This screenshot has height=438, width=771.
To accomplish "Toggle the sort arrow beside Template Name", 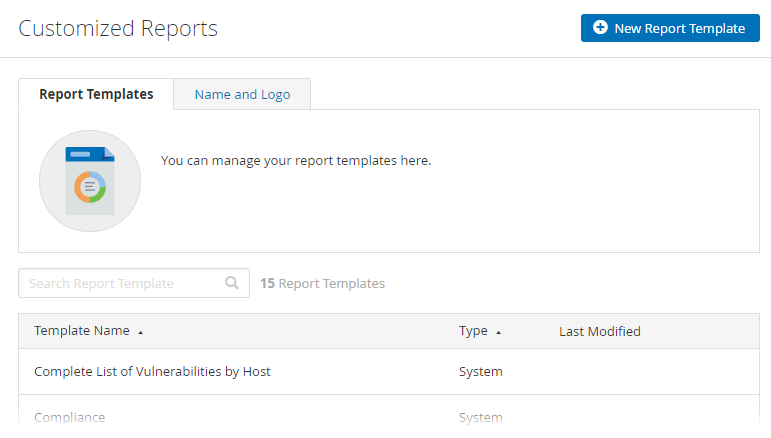I will coord(141,332).
